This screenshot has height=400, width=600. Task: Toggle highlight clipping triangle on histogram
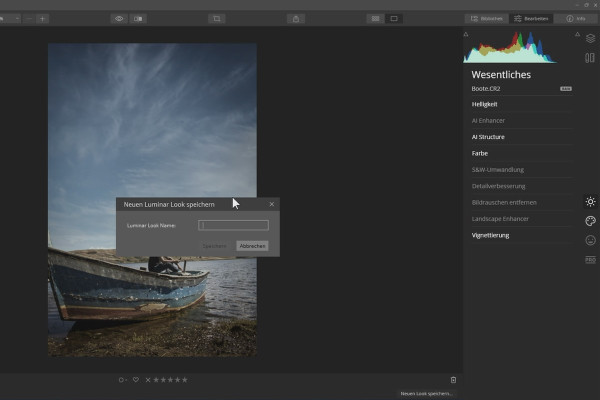pyautogui.click(x=577, y=34)
